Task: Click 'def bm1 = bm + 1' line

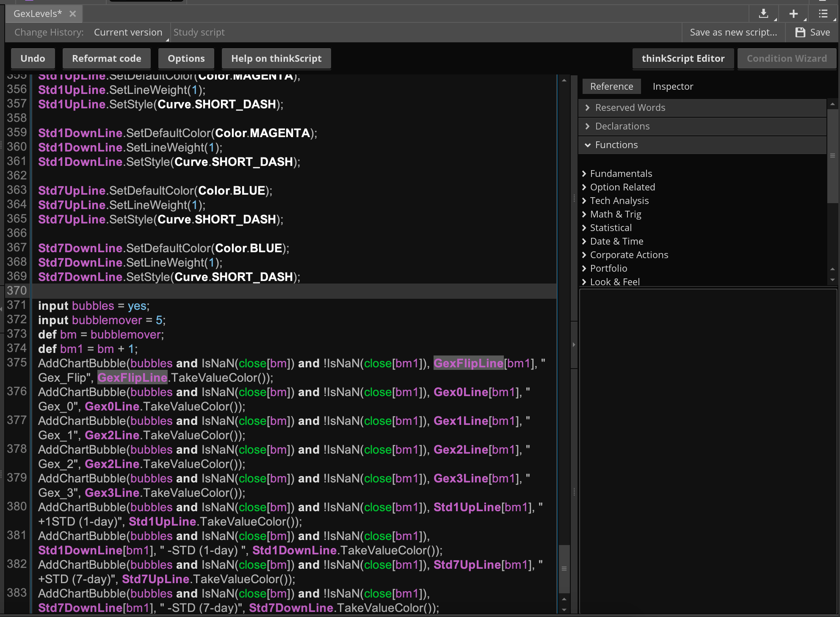Action: tap(88, 349)
